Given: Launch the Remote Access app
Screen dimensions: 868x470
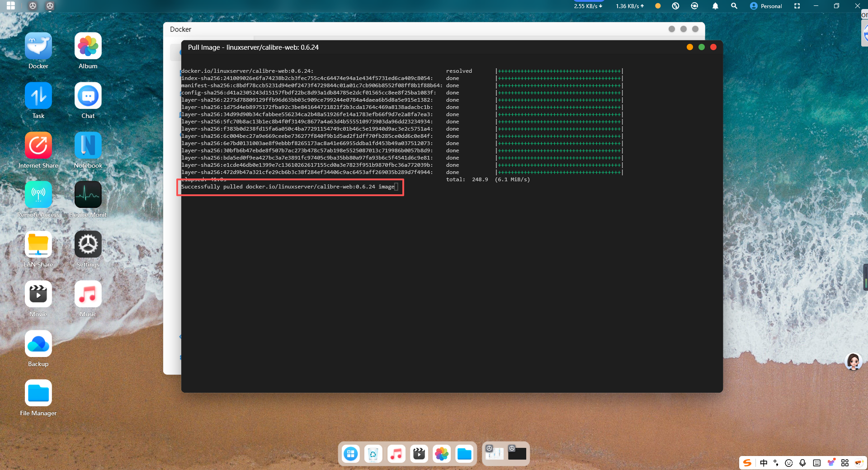Looking at the screenshot, I should pos(38,195).
